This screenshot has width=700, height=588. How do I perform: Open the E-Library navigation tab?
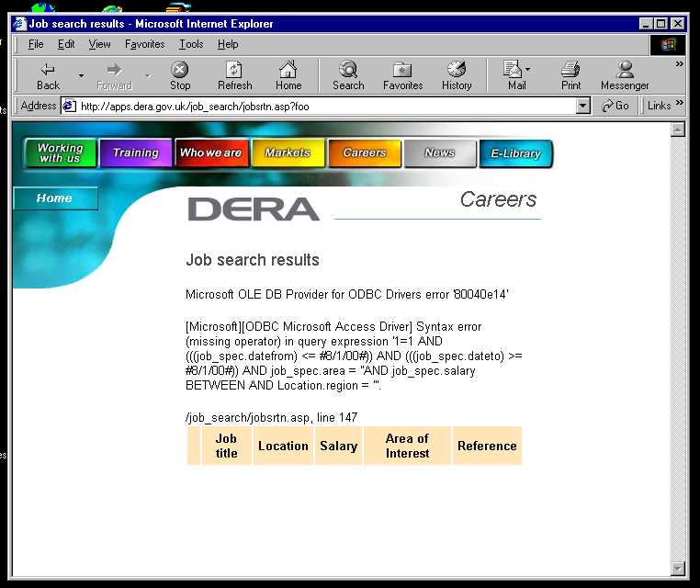click(x=515, y=153)
